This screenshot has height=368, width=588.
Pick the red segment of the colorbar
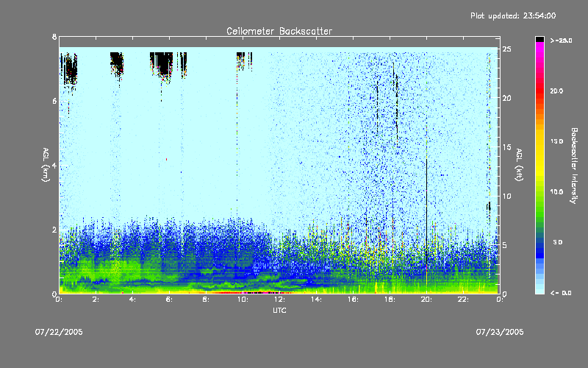click(x=539, y=91)
